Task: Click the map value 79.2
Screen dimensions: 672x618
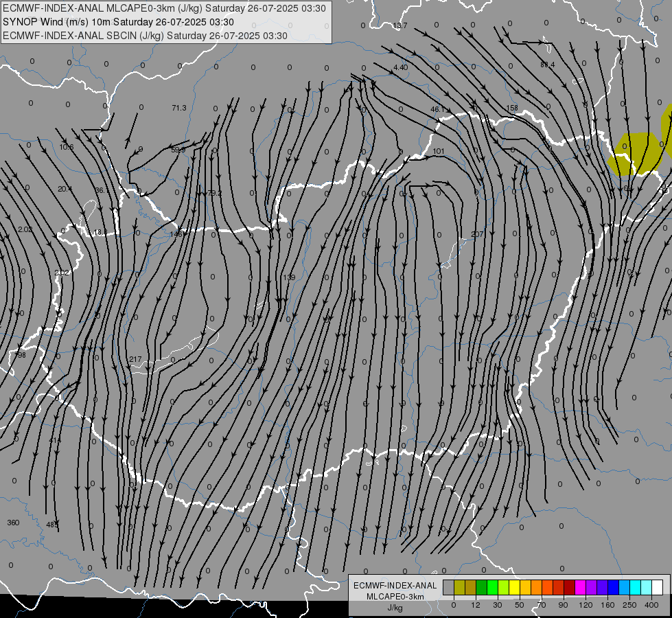Action: click(215, 194)
